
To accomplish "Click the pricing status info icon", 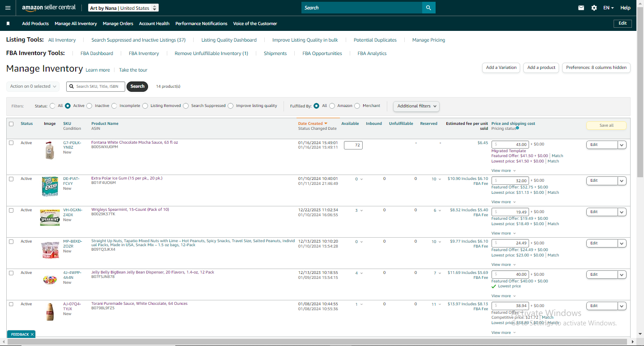I will 517,128.
